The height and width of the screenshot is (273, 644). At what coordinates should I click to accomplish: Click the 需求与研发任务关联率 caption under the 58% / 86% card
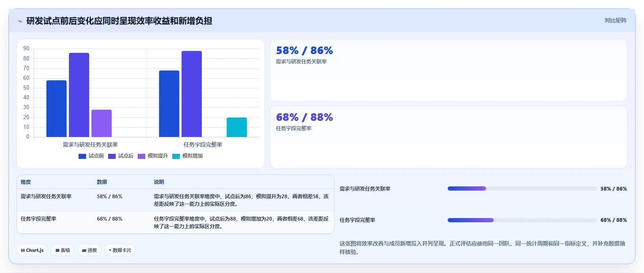[x=301, y=62]
